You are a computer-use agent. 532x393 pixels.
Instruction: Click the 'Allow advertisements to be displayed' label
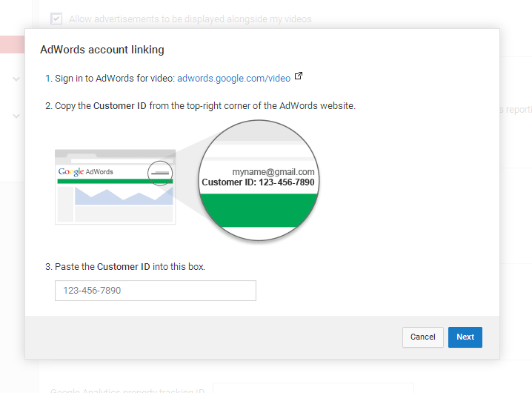(x=190, y=19)
